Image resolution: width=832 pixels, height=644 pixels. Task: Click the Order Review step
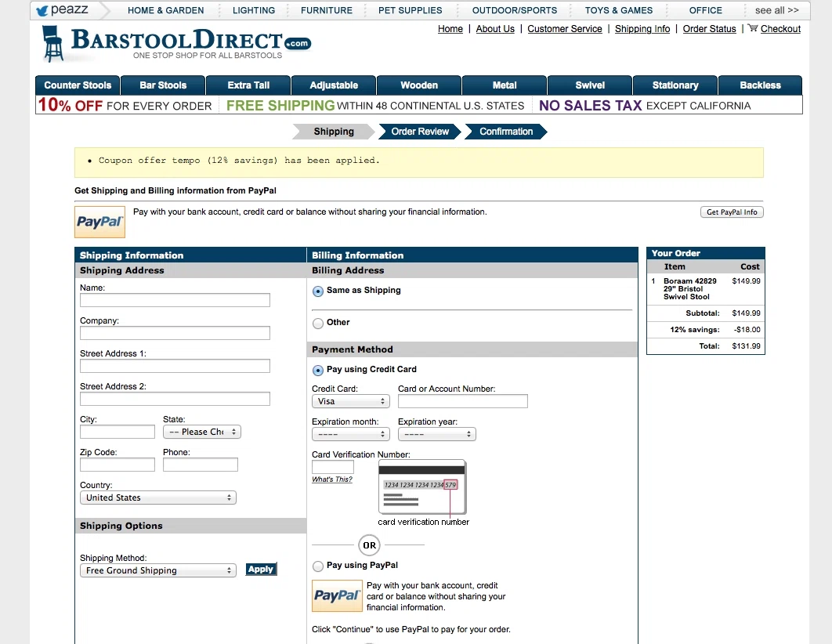[x=420, y=132]
